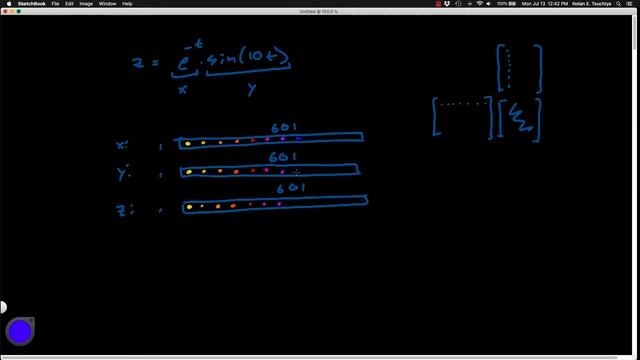The width and height of the screenshot is (640, 360).
Task: Open the File menu
Action: click(x=55, y=4)
